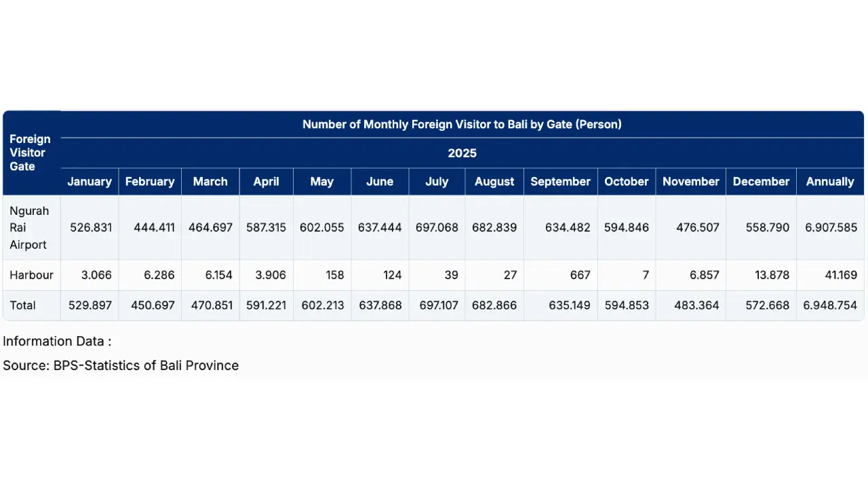Select the Annually column header
The height and width of the screenshot is (488, 868).
(x=830, y=182)
